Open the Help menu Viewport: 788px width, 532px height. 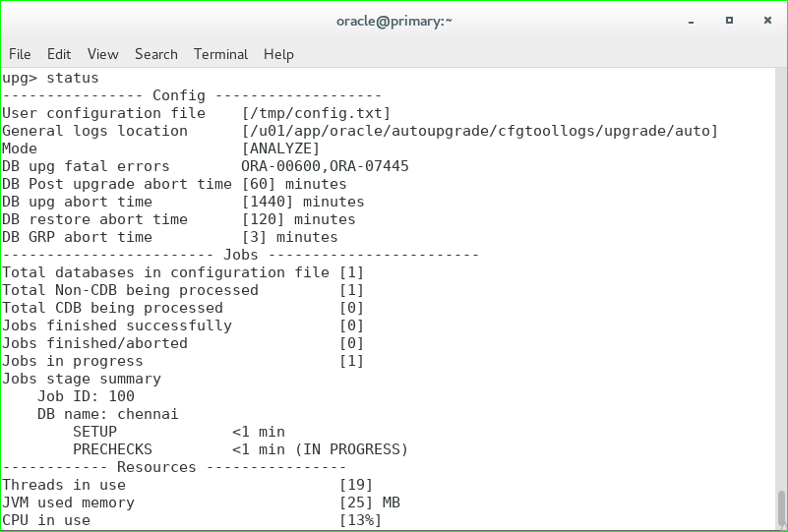278,54
